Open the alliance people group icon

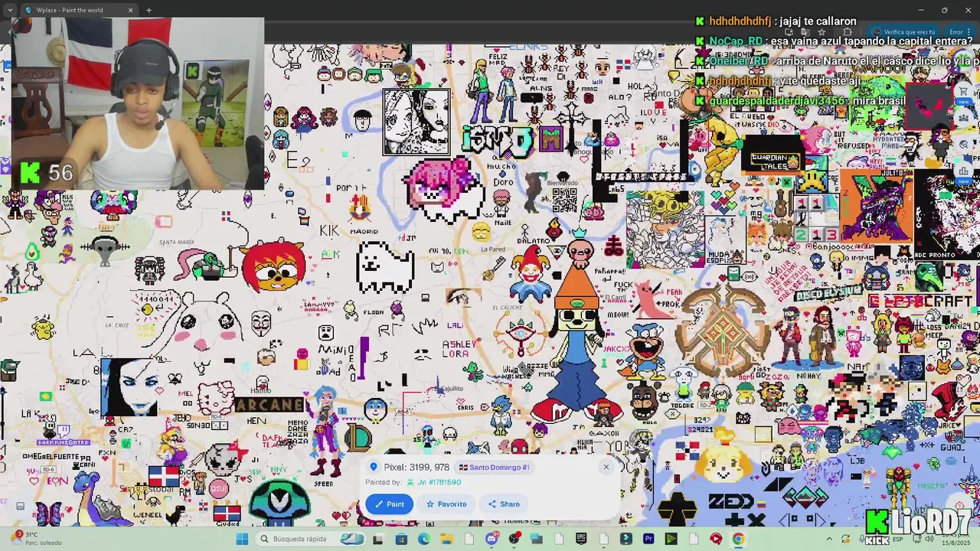(963, 118)
